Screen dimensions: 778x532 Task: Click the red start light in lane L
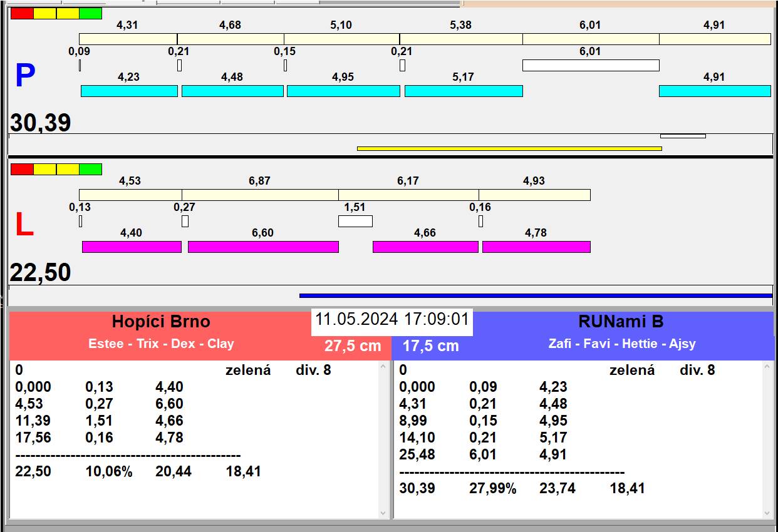(22, 169)
